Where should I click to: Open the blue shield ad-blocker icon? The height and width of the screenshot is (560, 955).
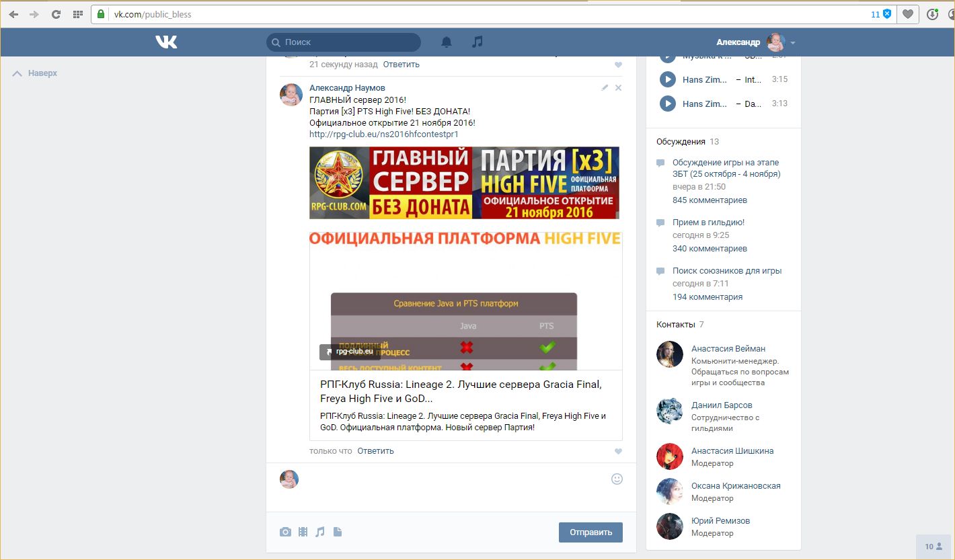click(888, 14)
